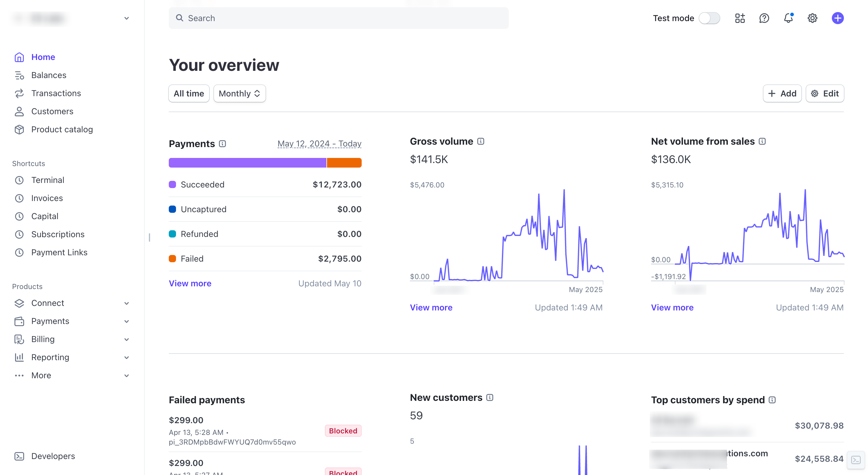Viewport: 868px width, 475px height.
Task: Click the Reporting bar chart icon
Action: (x=19, y=357)
